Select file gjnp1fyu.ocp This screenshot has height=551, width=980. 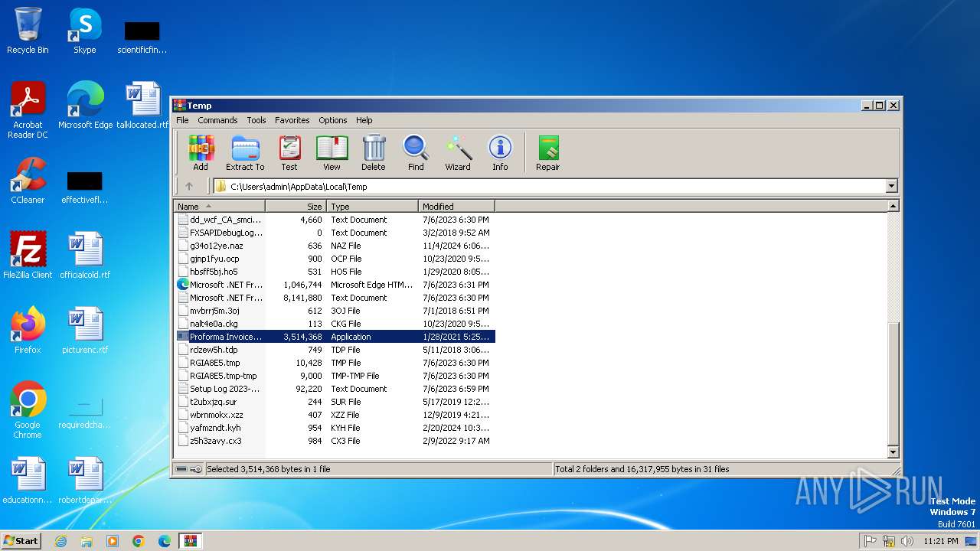click(335, 259)
